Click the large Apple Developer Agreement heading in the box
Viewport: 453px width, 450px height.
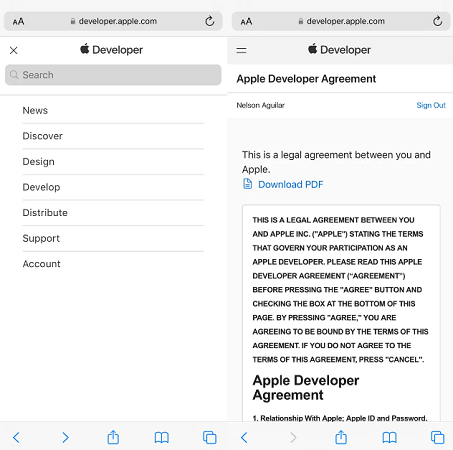(306, 388)
